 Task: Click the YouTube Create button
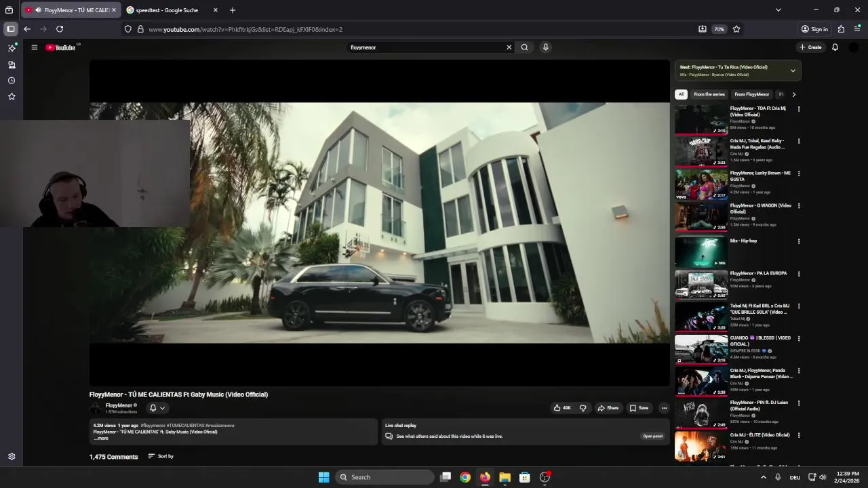point(810,47)
